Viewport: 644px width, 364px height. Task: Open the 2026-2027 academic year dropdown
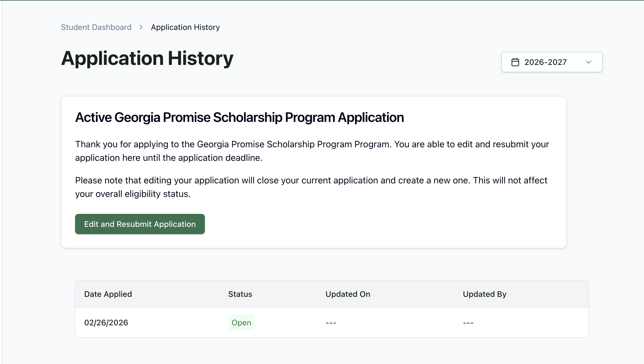(x=552, y=62)
